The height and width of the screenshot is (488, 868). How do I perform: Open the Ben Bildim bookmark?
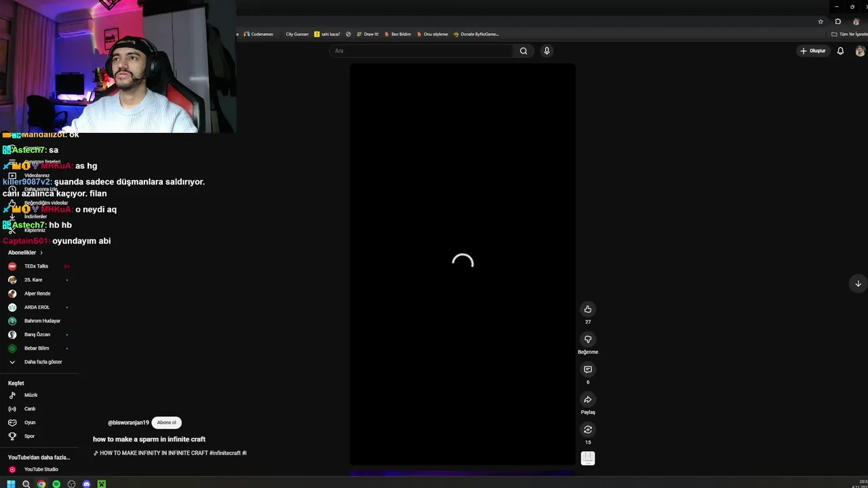point(397,34)
